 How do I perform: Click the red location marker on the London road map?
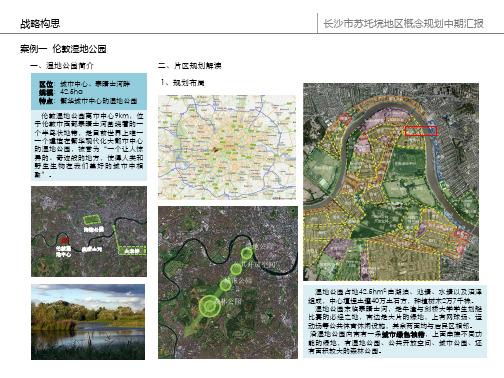coord(215,150)
